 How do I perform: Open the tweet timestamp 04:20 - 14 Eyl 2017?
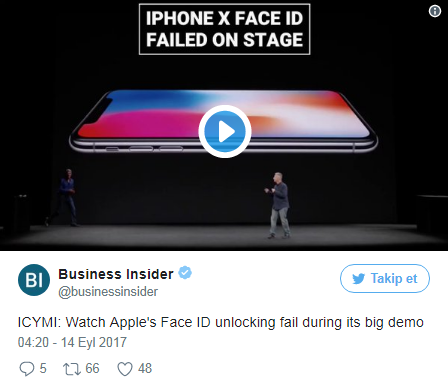72,342
